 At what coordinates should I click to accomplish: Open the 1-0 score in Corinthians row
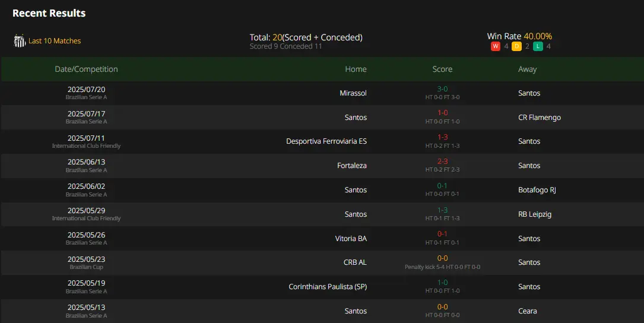(442, 282)
